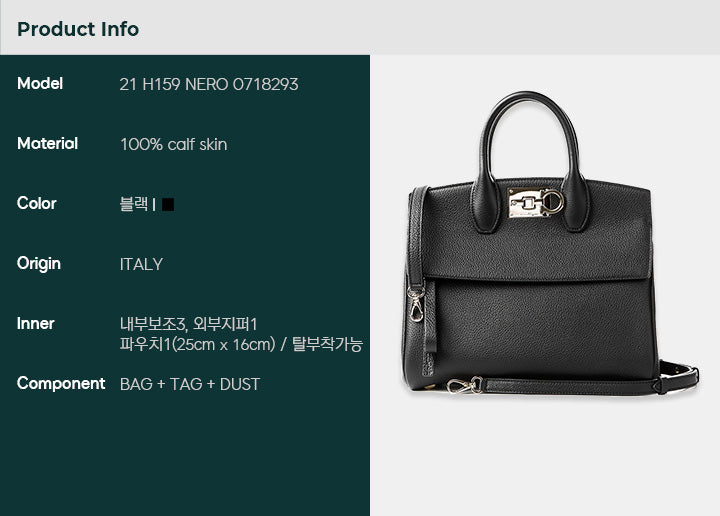Click the silver Gancini clasp on bag
The height and width of the screenshot is (516, 720).
click(536, 202)
